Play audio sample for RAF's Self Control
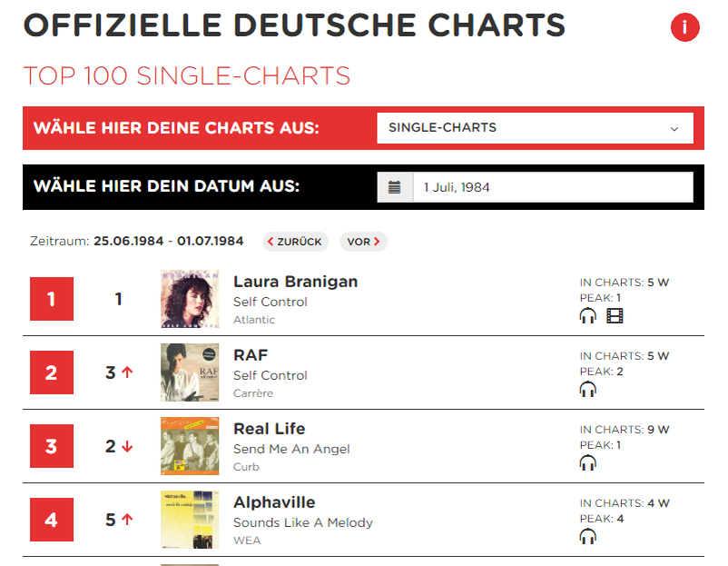The height and width of the screenshot is (566, 728). coord(588,390)
